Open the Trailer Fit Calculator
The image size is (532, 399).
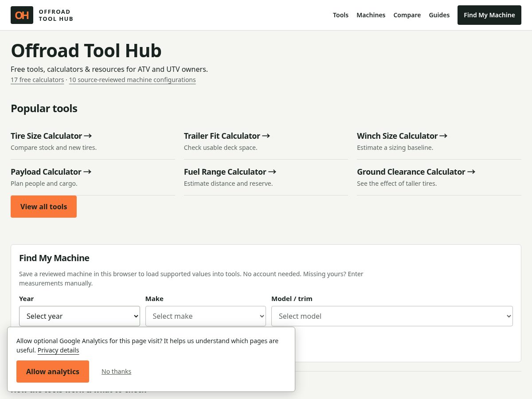point(227,136)
